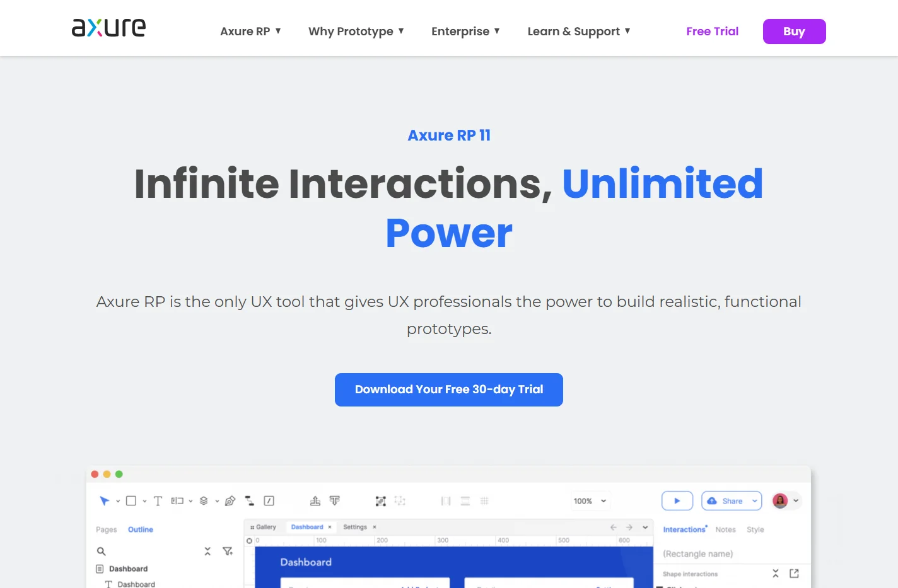Screen dimensions: 898x588
Task: Click the Axure logo
Action: point(108,27)
